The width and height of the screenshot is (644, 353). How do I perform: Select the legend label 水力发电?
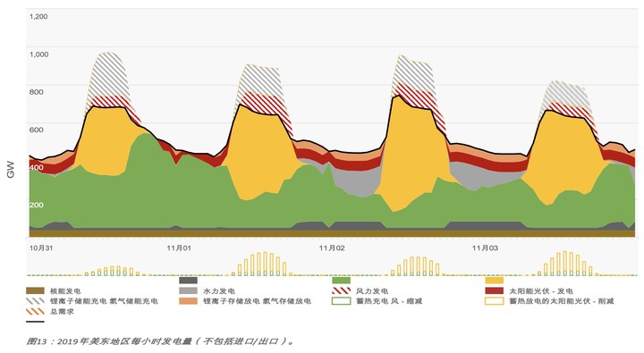pyautogui.click(x=219, y=291)
